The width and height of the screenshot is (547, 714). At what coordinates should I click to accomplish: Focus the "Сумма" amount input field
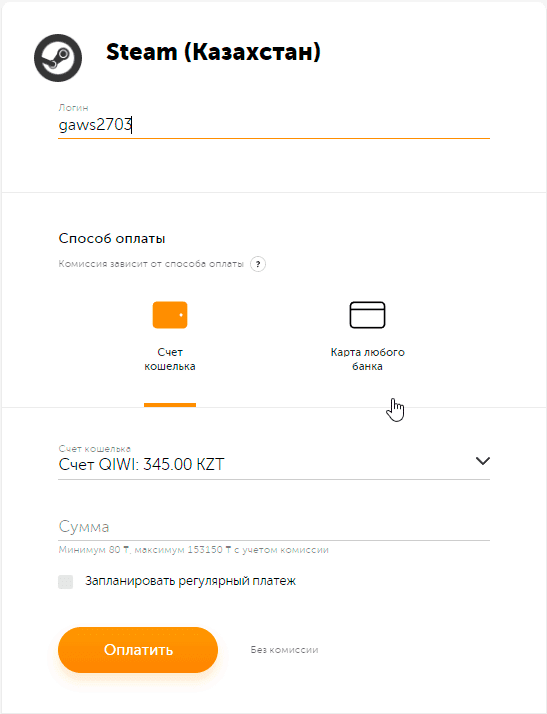tap(274, 527)
